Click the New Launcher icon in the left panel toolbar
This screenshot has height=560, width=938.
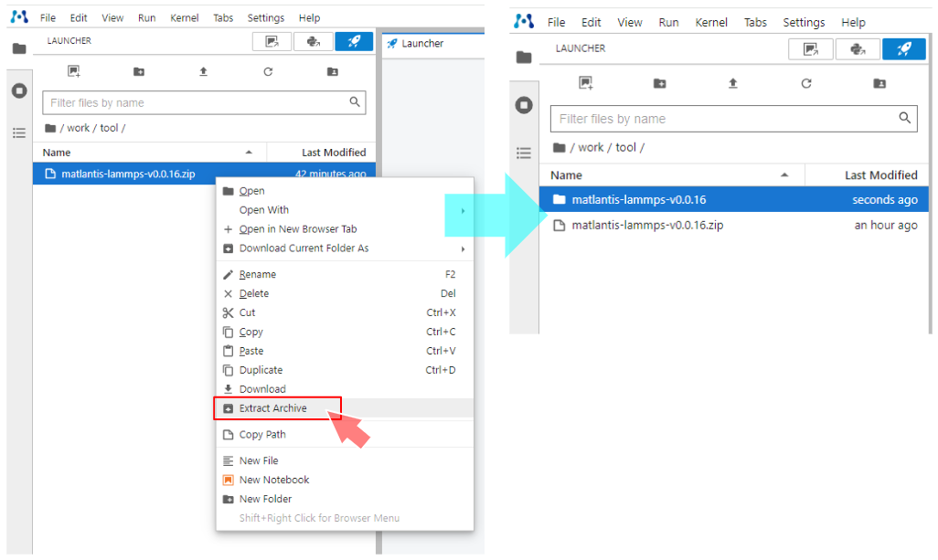point(74,71)
